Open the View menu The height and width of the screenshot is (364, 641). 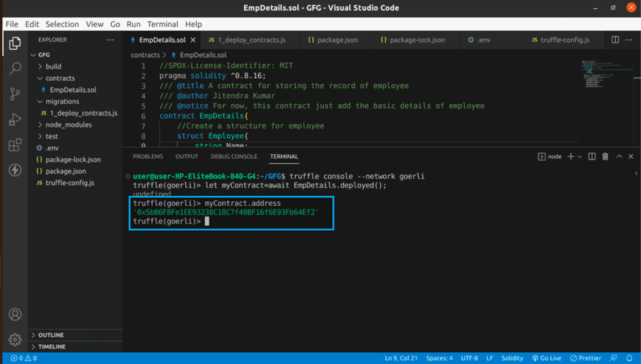(x=95, y=24)
